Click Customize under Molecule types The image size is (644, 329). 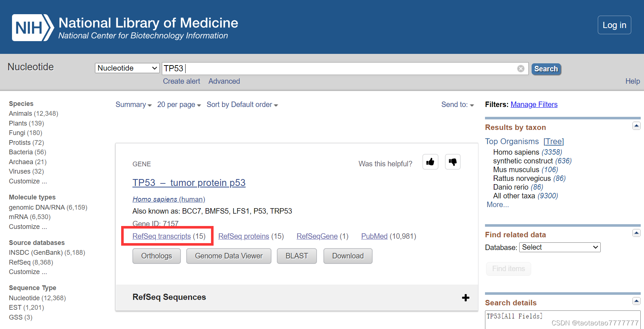(28, 227)
